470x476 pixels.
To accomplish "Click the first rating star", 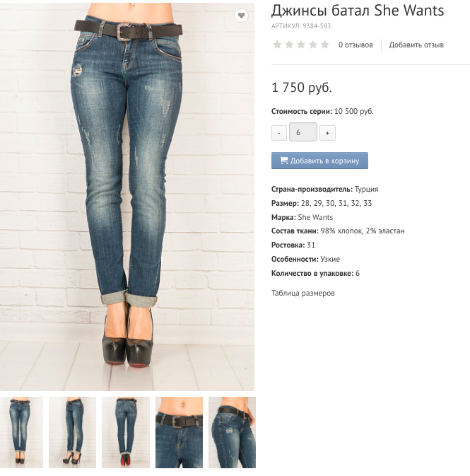I will coord(277,45).
